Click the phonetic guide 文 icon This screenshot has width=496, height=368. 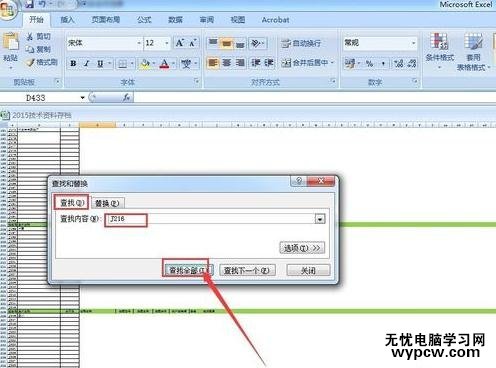tap(186, 63)
